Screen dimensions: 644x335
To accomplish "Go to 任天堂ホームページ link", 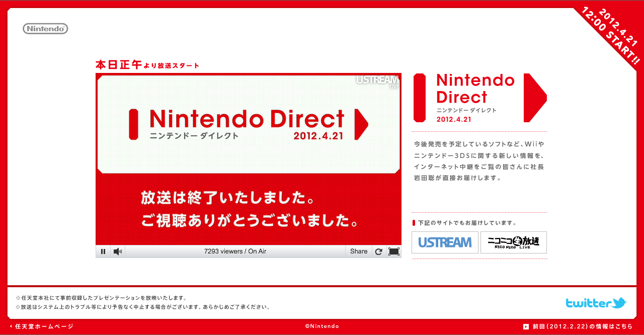I will pyautogui.click(x=42, y=326).
